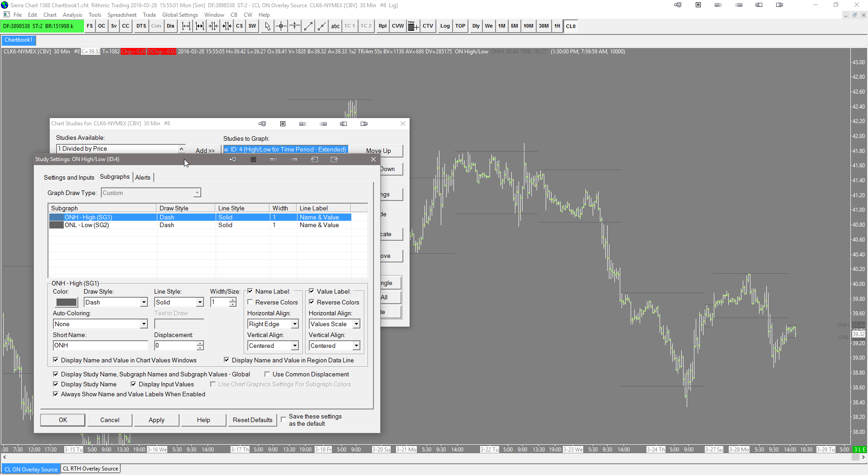This screenshot has width=868, height=475.
Task: Click the Apply button
Action: tap(156, 420)
